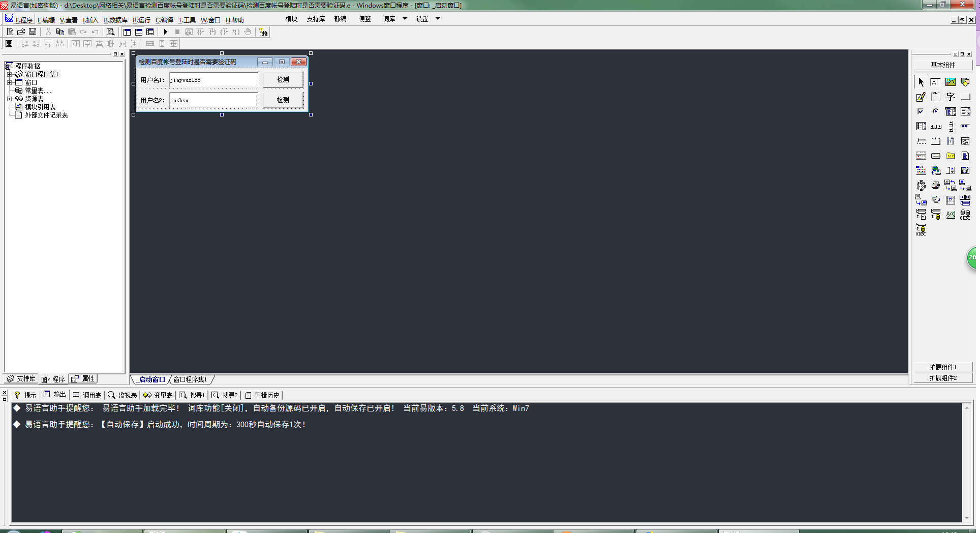Click the New file toolbar icon

point(10,32)
